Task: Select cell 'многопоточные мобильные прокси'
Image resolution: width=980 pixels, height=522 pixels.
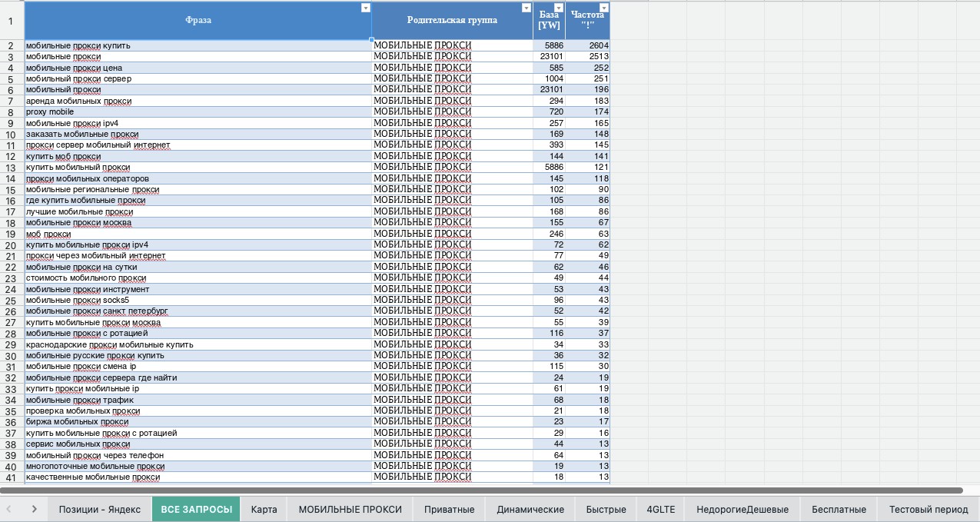Action: tap(198, 466)
